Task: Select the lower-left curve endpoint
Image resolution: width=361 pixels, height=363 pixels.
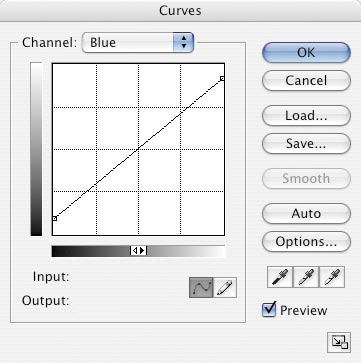Action: tap(55, 219)
